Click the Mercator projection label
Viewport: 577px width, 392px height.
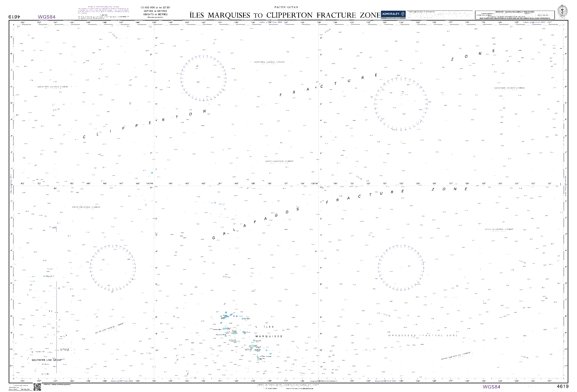[155, 17]
